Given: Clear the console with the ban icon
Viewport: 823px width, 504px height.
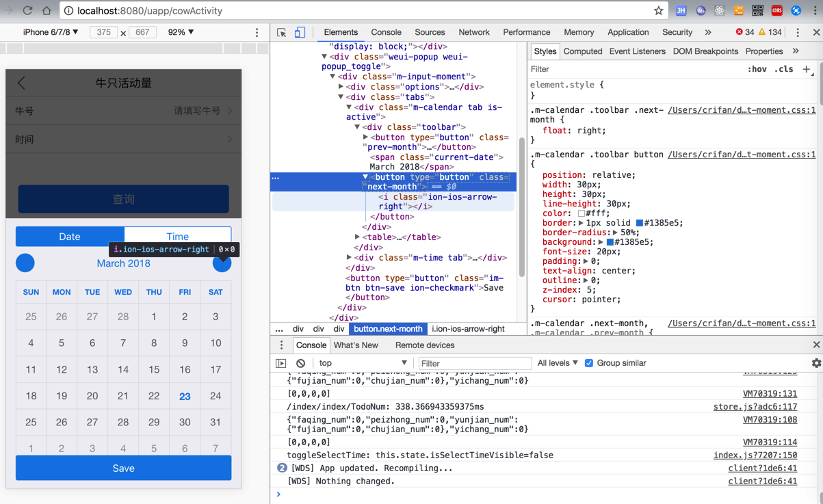Looking at the screenshot, I should pos(300,363).
